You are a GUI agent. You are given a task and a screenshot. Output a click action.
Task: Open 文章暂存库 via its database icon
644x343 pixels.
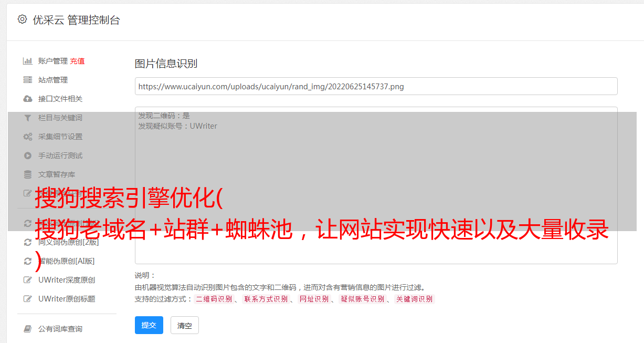pos(28,174)
